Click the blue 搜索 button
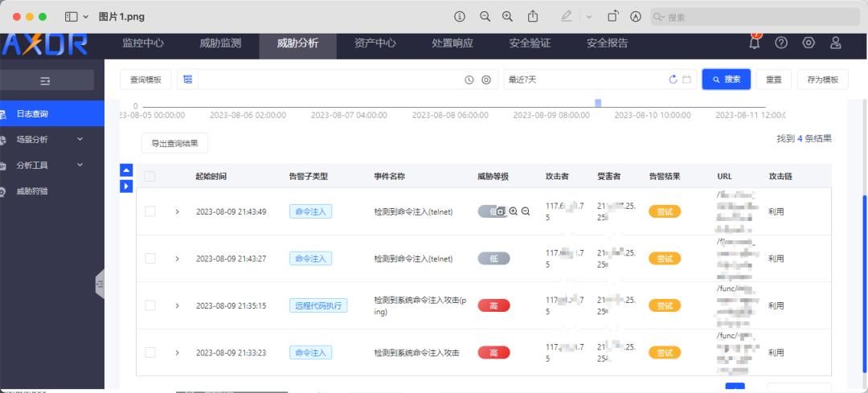The width and height of the screenshot is (868, 393). tap(726, 80)
